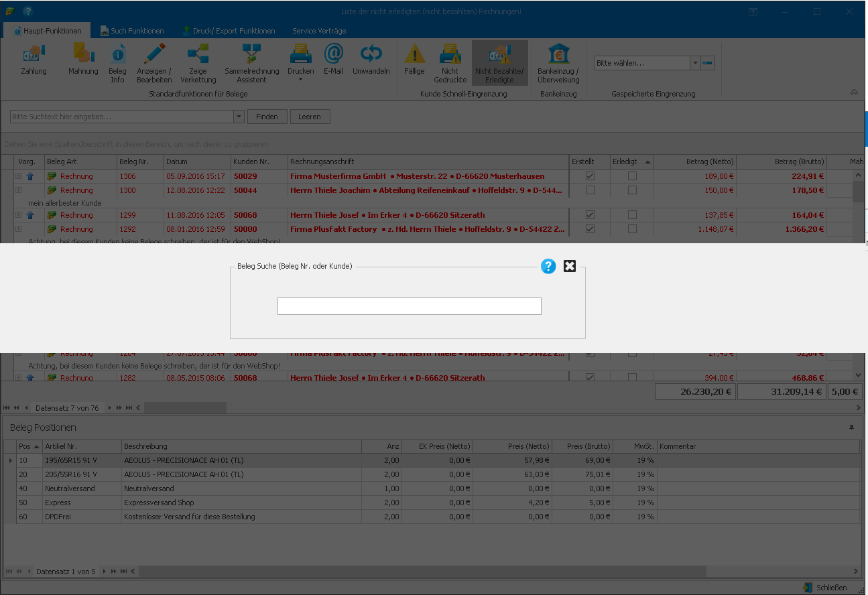Go to previous record in the Datensatz 1 von 5 navigator
The height and width of the screenshot is (595, 868).
(x=28, y=572)
